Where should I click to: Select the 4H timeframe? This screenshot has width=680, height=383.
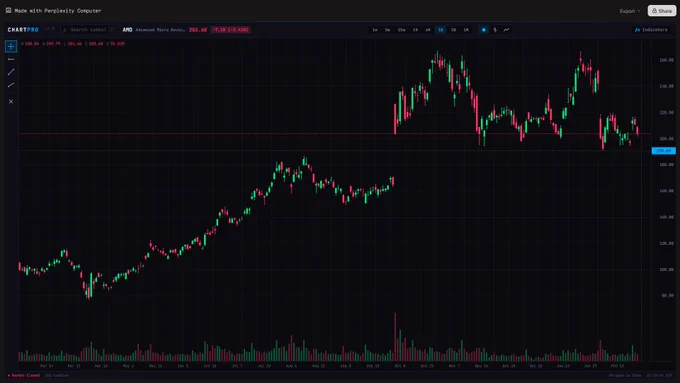[428, 30]
